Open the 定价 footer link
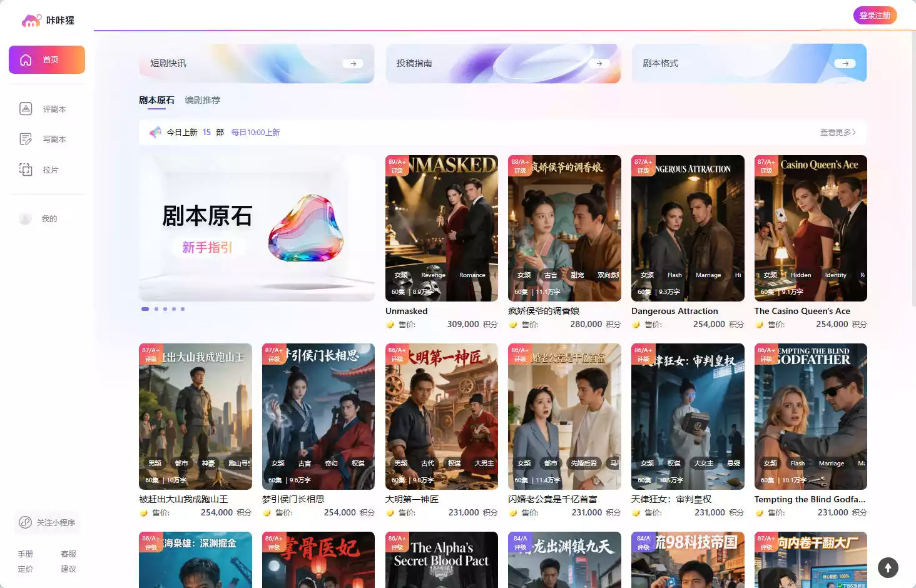Viewport: 916px width, 588px height. click(26, 569)
